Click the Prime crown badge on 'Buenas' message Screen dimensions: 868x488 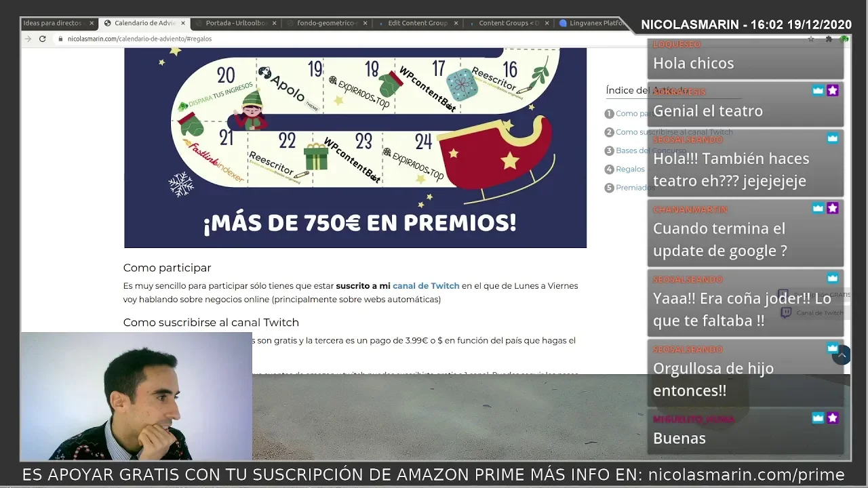point(818,418)
